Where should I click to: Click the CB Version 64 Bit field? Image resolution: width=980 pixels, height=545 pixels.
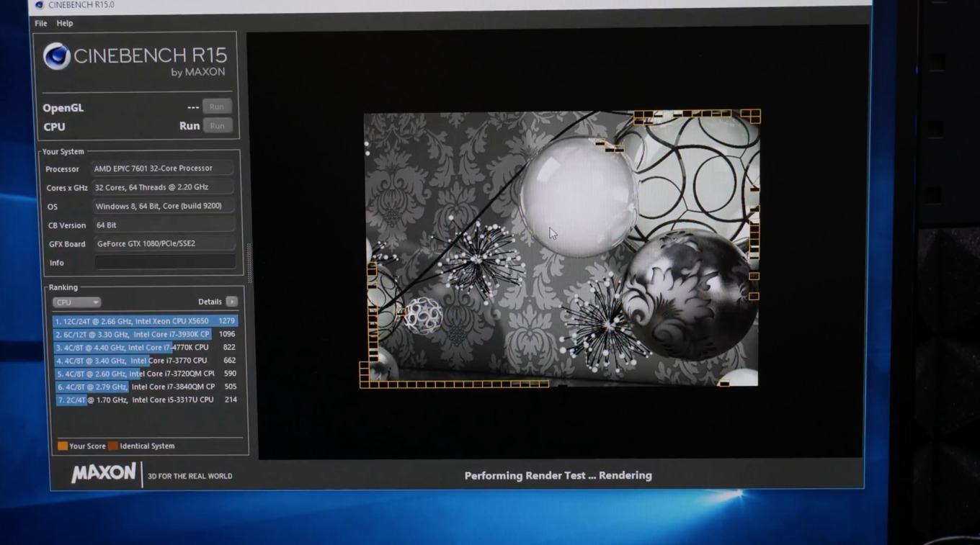pyautogui.click(x=164, y=225)
